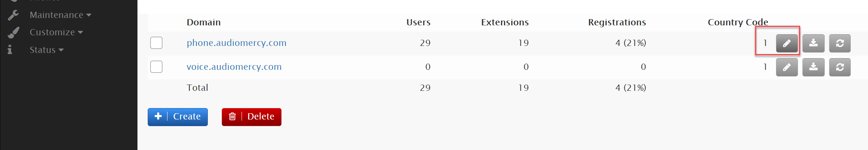The height and width of the screenshot is (150, 868).
Task: Click the Maintenance wrench icon
Action: pos(13,15)
